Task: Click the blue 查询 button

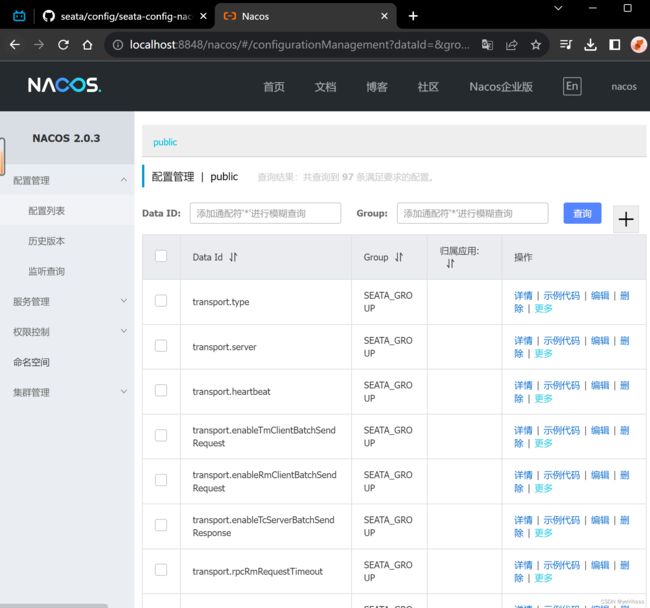Action: tap(582, 213)
